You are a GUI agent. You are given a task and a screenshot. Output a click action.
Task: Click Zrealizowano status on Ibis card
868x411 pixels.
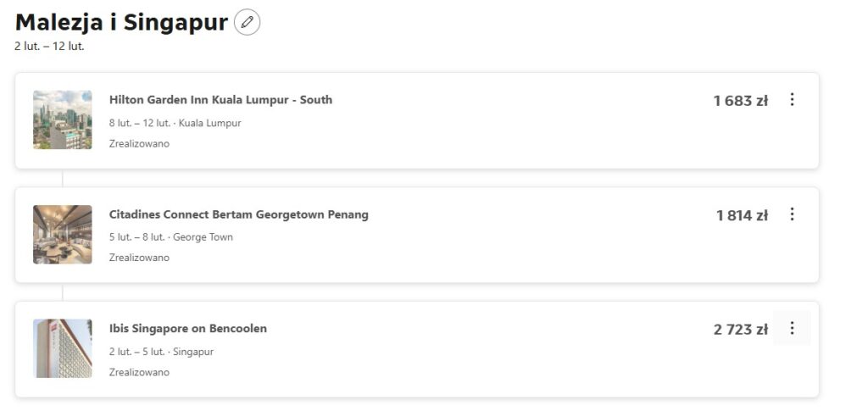[x=139, y=372]
